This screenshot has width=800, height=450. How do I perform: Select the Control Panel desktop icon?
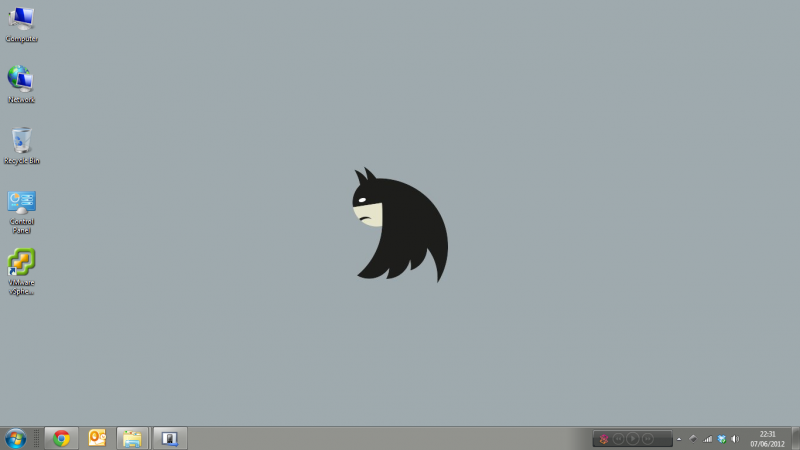[21, 212]
